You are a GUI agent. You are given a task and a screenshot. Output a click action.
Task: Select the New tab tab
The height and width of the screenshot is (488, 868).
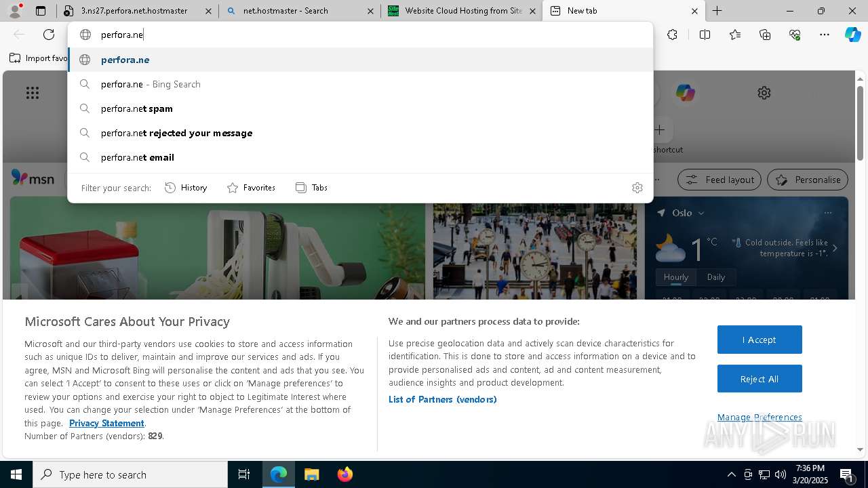(624, 11)
